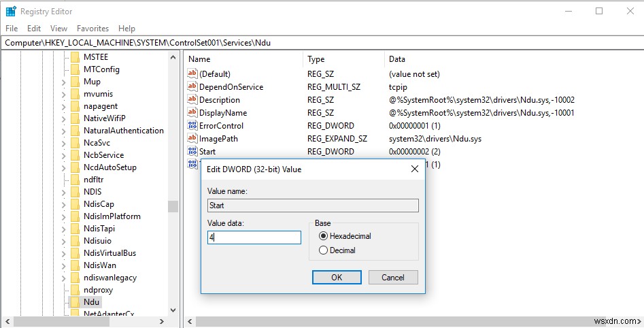Confirm the DWORD edit with OK

pyautogui.click(x=337, y=278)
